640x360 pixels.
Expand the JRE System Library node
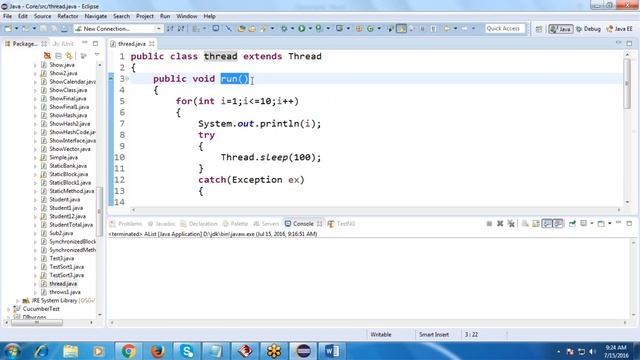(18, 300)
